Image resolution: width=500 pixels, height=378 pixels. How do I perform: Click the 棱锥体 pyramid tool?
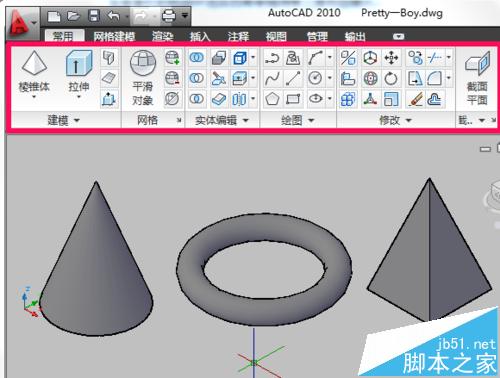[x=34, y=71]
